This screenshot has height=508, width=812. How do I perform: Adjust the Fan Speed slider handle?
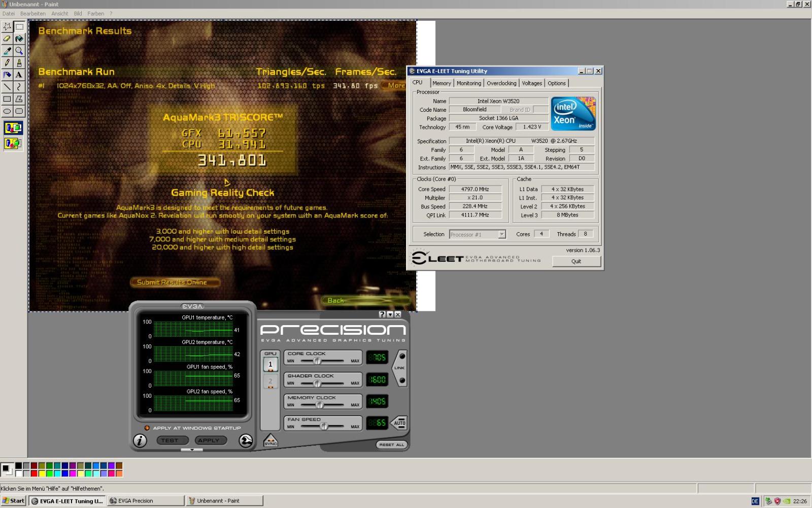(323, 427)
